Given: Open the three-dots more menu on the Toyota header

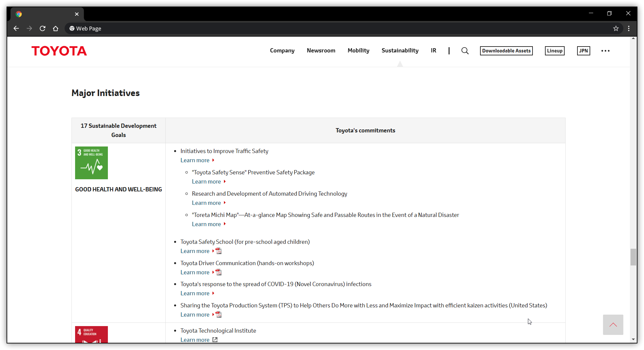Looking at the screenshot, I should [605, 51].
